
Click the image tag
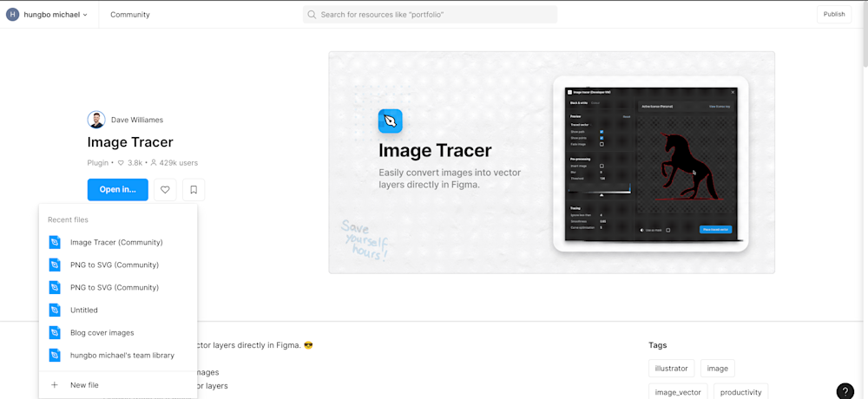point(718,368)
